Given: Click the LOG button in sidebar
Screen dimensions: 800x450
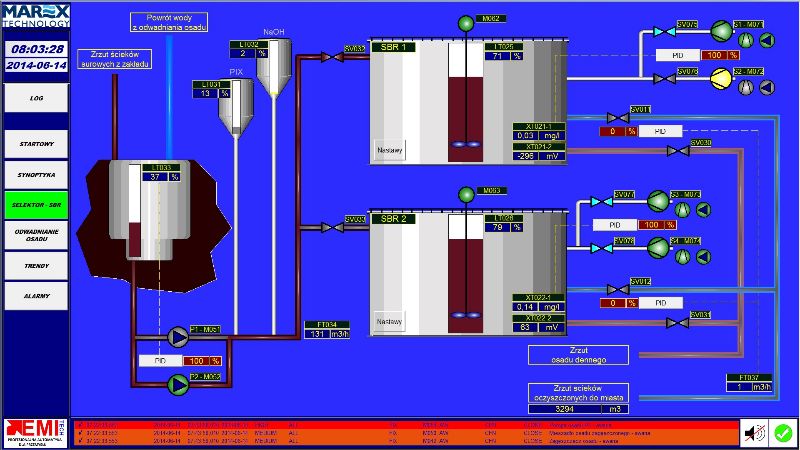Looking at the screenshot, I should click(36, 99).
